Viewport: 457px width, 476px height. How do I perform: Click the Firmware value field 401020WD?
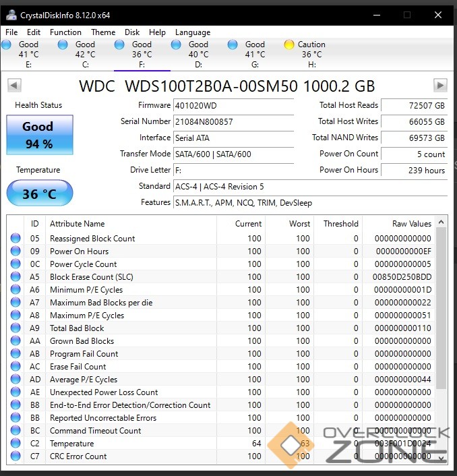pos(233,106)
